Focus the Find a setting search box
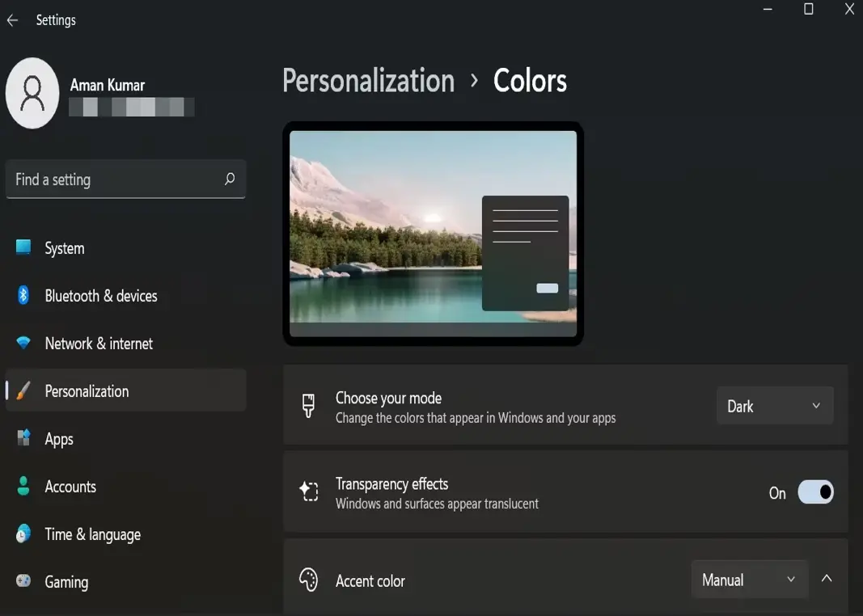Screen dimensions: 863x616 (125, 179)
